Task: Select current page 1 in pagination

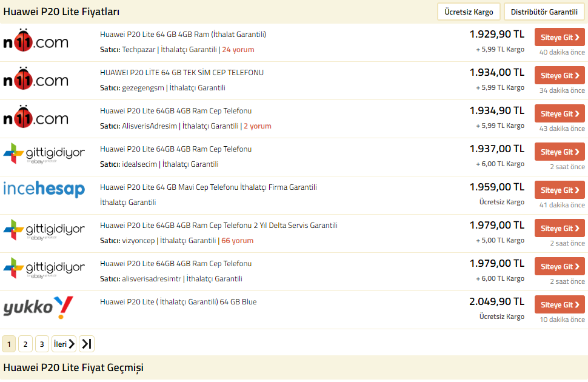Action: [x=8, y=344]
